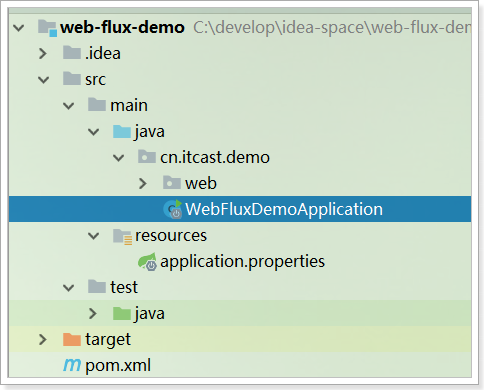484x390 pixels.
Task: Click the blue java sources root icon
Action: [122, 131]
